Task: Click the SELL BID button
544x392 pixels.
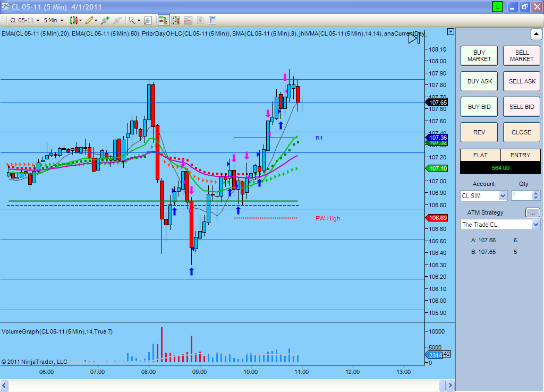Action: pyautogui.click(x=522, y=107)
